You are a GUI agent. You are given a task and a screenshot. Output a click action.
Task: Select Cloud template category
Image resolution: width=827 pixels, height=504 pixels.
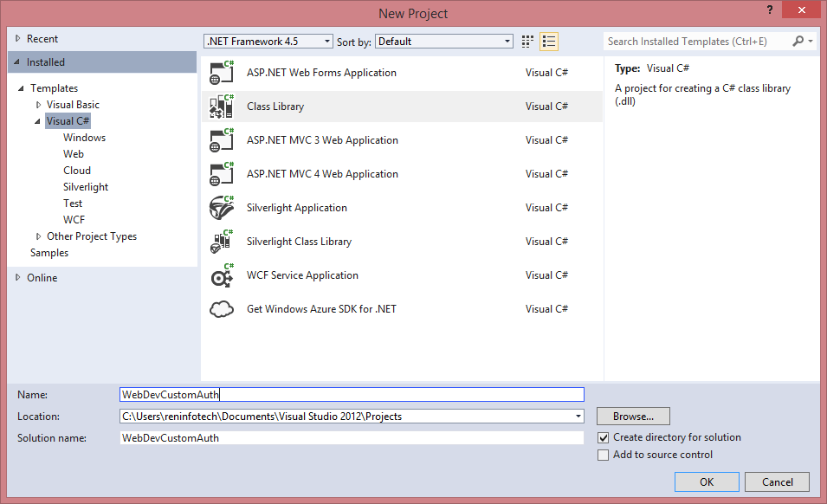77,171
